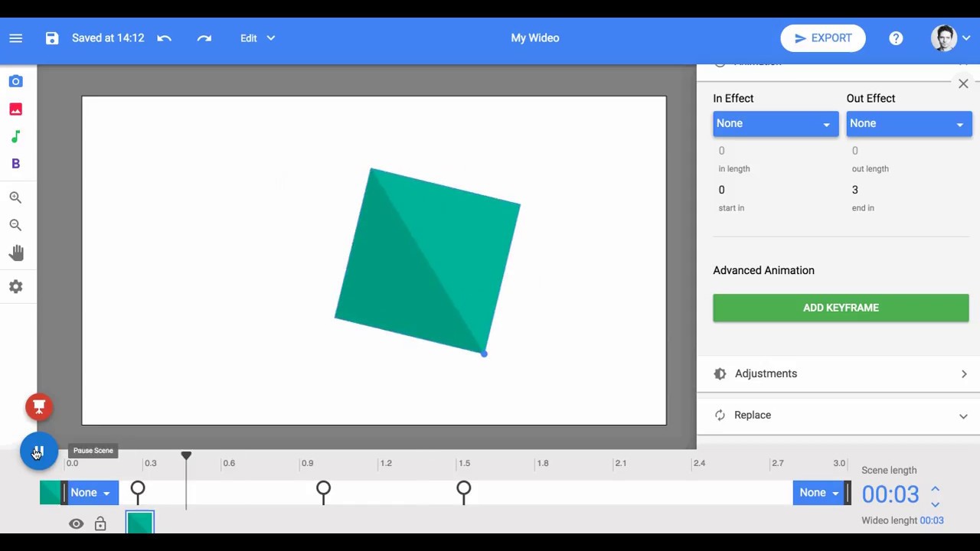This screenshot has height=551, width=980.
Task: Open the purple B text tool
Action: pyautogui.click(x=16, y=164)
